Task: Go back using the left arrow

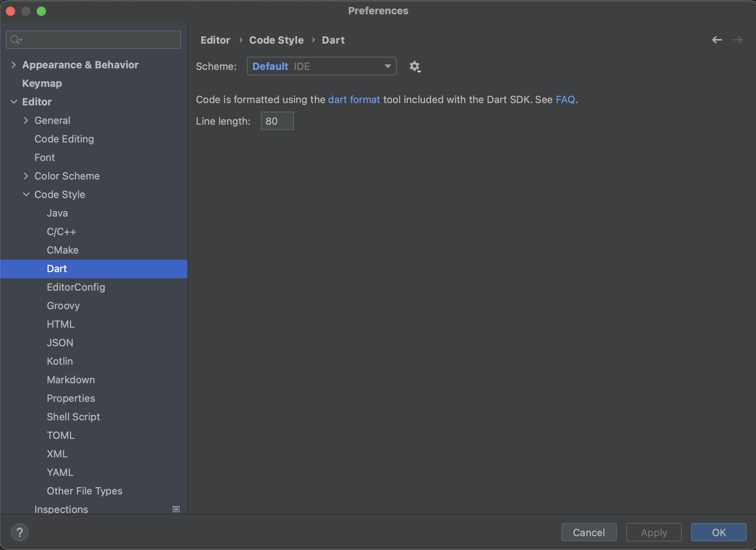Action: click(x=717, y=40)
